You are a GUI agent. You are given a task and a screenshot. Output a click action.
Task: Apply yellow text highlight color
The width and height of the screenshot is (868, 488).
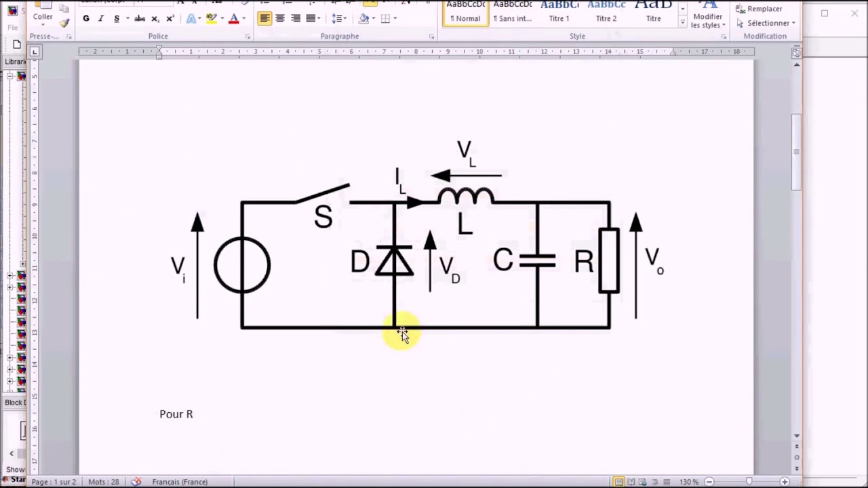pos(212,18)
